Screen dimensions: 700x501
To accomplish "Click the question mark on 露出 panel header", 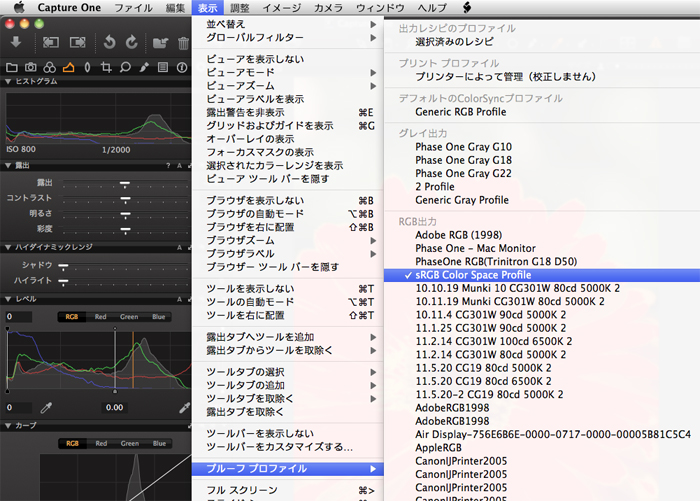I will [168, 166].
